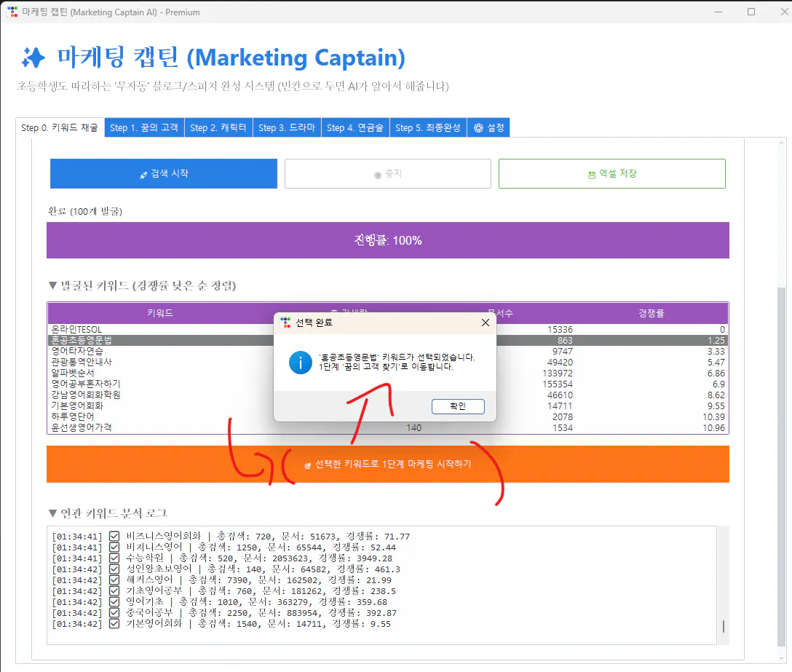Collapse the 연관 키워드 분석 로그 section
792x672 pixels.
coord(54,511)
